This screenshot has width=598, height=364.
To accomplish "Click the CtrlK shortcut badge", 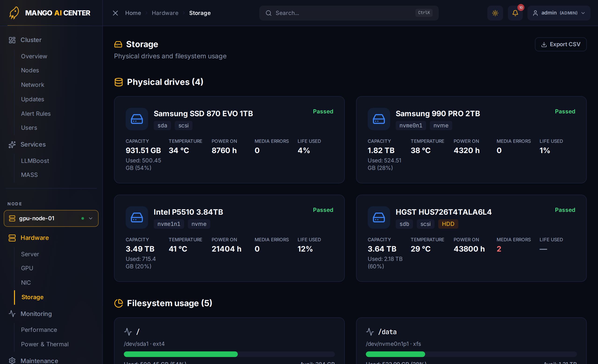I will [x=424, y=13].
